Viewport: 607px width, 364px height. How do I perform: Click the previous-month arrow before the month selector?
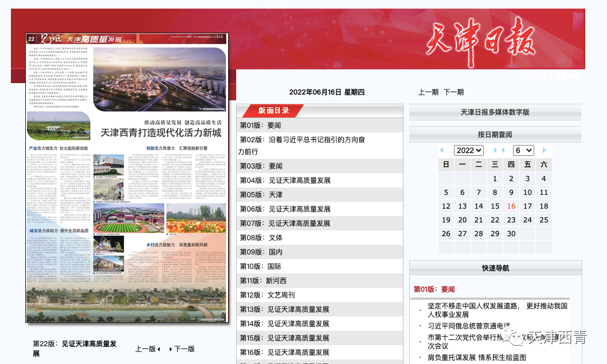503,150
